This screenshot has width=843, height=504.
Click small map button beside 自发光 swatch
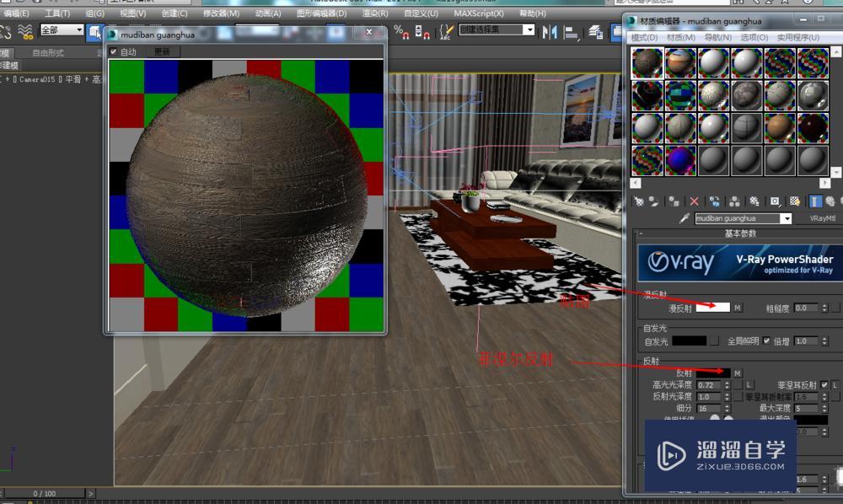pos(714,341)
